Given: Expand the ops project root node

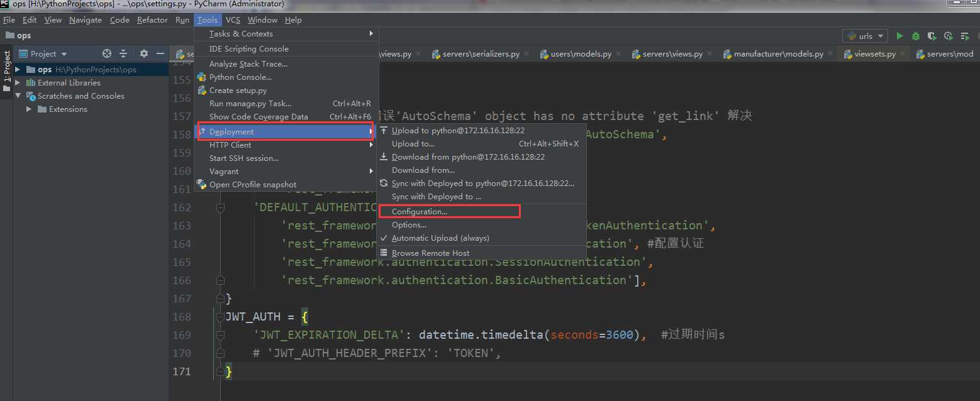Looking at the screenshot, I should 18,69.
